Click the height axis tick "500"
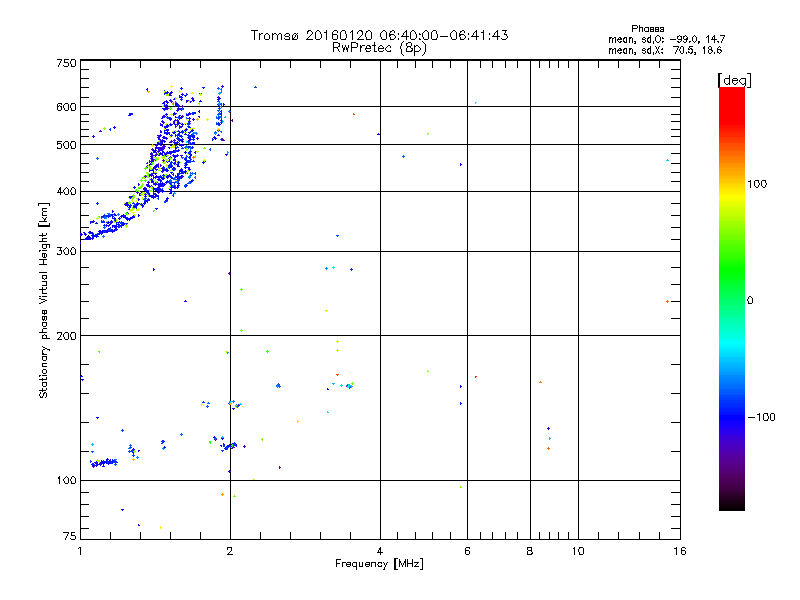Screen dimensions: 800x600 tap(66, 145)
